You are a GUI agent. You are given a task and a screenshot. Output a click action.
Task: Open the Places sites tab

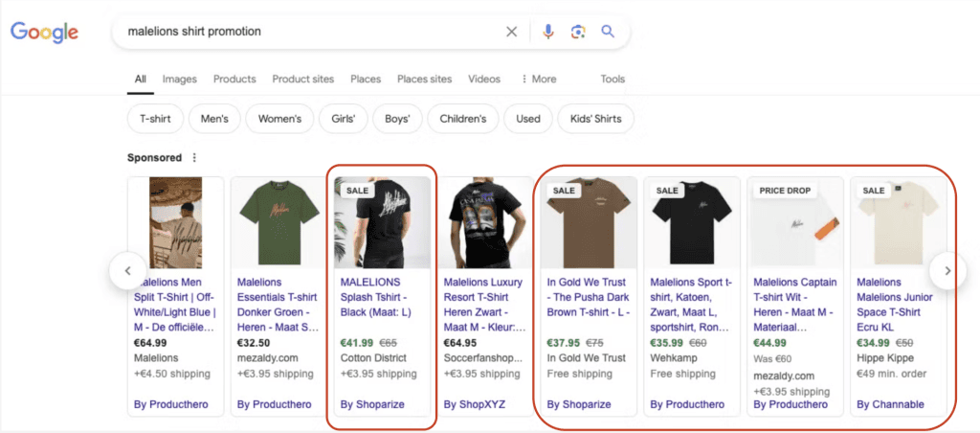click(x=424, y=80)
